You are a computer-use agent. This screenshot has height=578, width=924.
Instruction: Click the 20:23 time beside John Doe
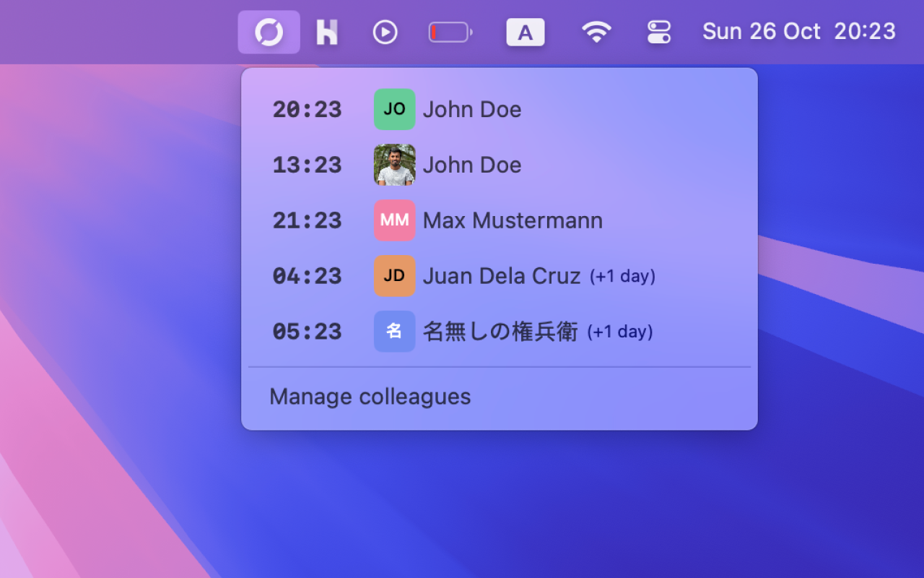[x=307, y=109]
